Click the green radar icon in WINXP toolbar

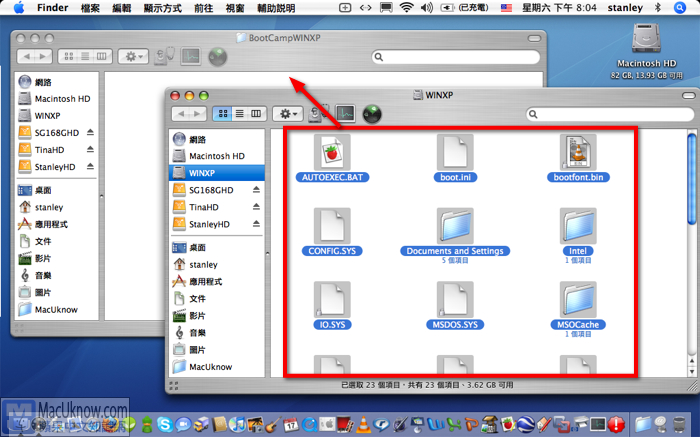click(x=372, y=114)
